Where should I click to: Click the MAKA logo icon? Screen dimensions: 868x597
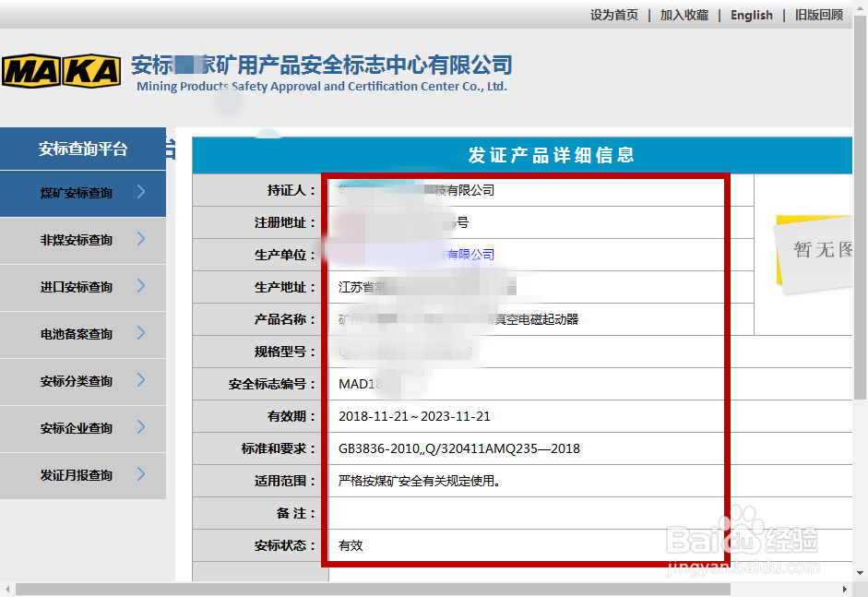61,70
